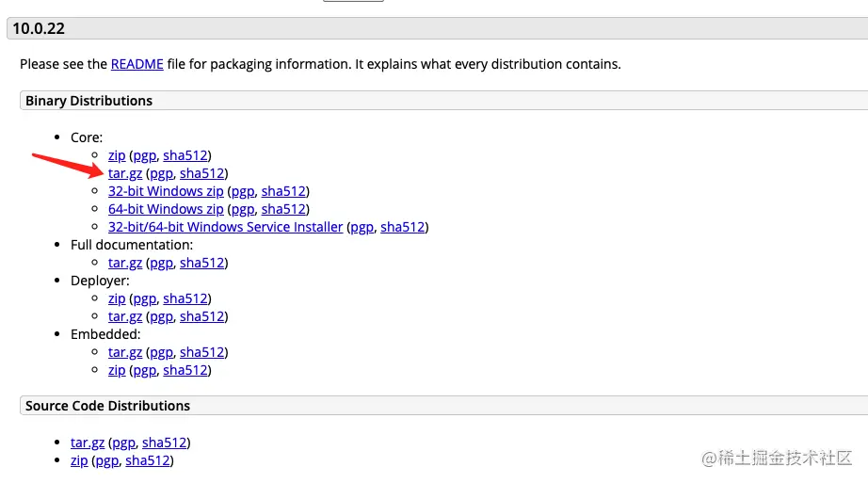Download source code tar.gz
This screenshot has height=483, width=868.
coord(88,443)
